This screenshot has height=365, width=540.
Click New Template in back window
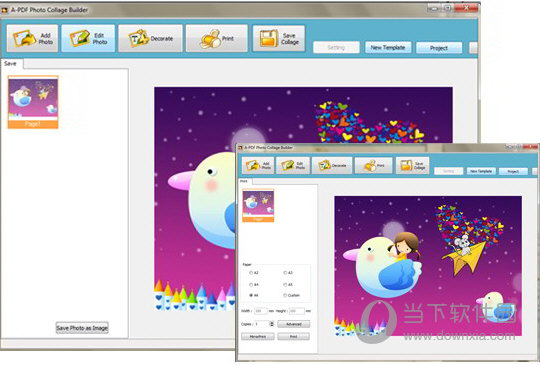(x=388, y=48)
